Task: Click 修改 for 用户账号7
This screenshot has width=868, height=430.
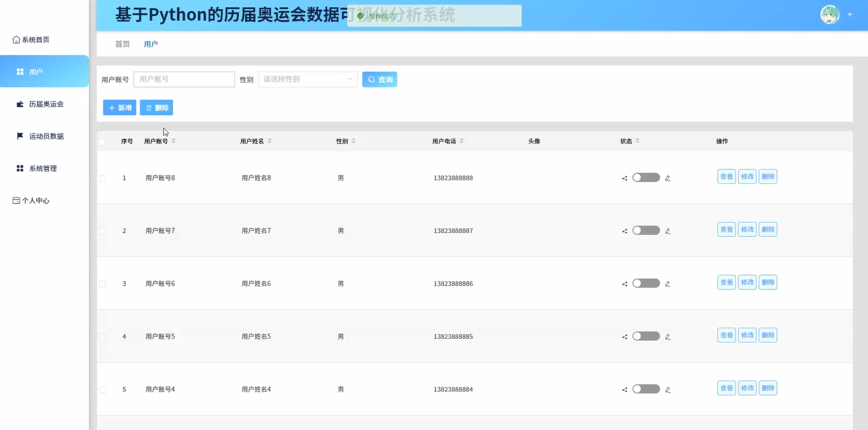Action: 747,229
